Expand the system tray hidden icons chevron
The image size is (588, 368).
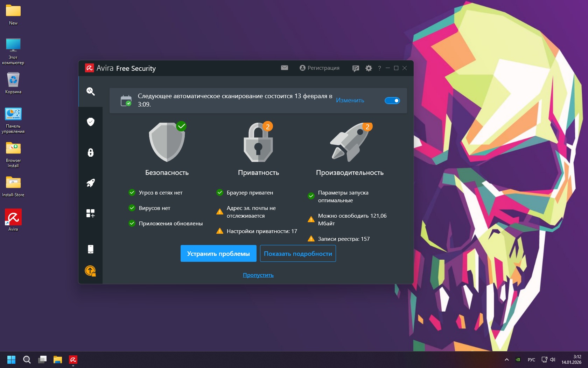pos(506,360)
